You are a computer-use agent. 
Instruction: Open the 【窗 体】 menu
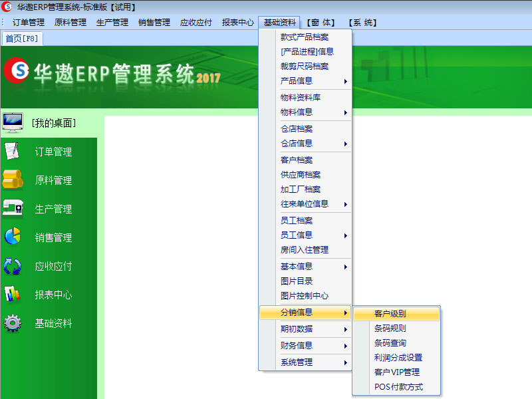coord(321,23)
